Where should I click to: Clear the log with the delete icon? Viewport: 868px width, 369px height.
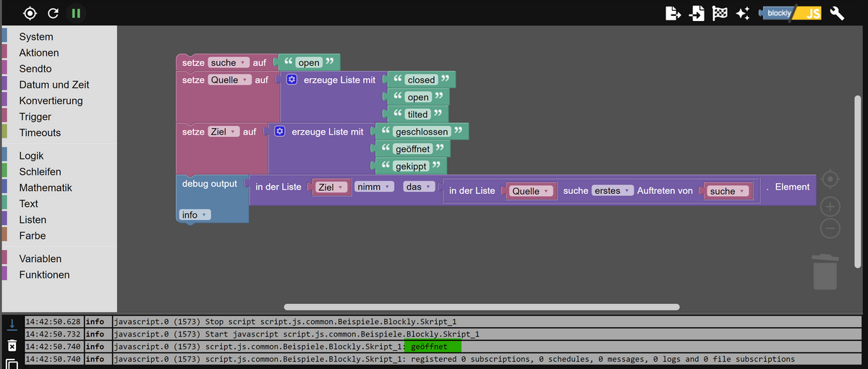(12, 346)
